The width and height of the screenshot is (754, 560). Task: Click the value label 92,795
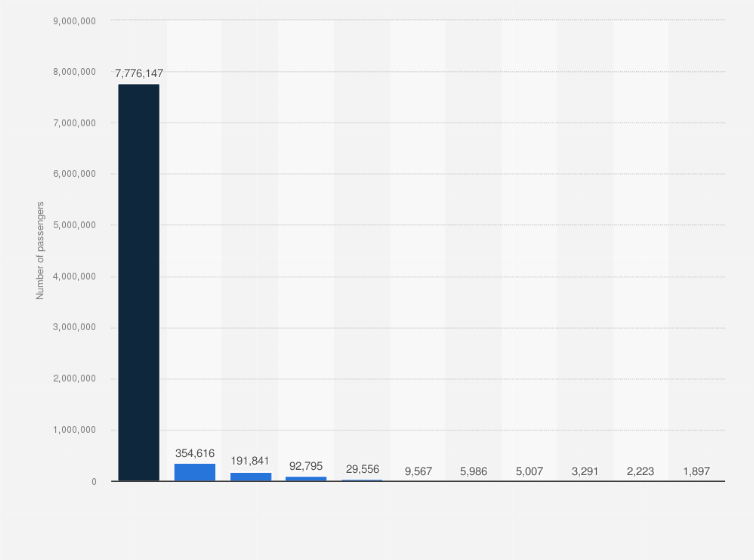pos(306,466)
